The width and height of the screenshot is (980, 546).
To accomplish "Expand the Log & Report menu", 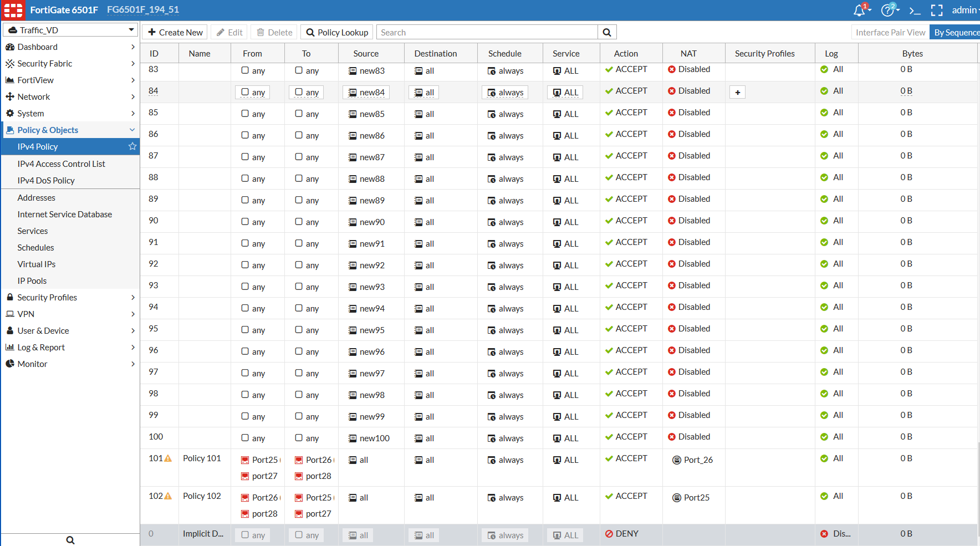I will point(70,348).
